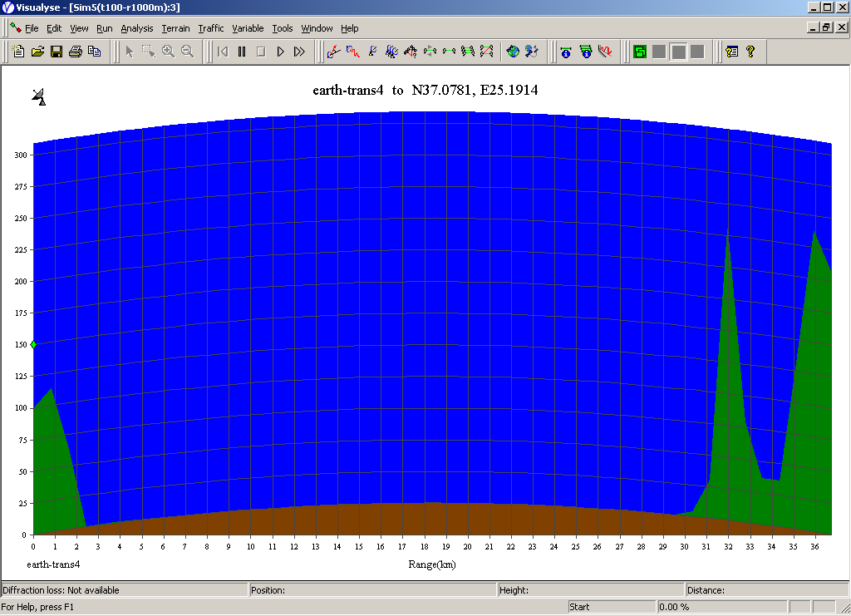Click the single green link icon
The width and height of the screenshot is (851, 616).
click(x=449, y=52)
